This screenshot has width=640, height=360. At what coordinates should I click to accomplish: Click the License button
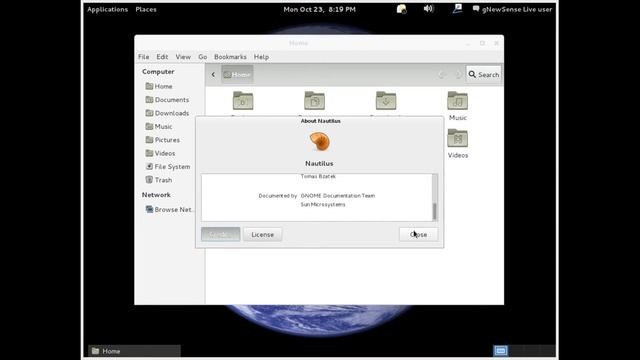[x=262, y=235]
